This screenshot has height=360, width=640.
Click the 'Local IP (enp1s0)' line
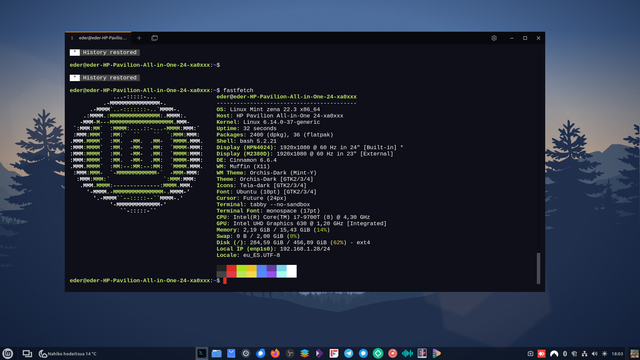273,249
